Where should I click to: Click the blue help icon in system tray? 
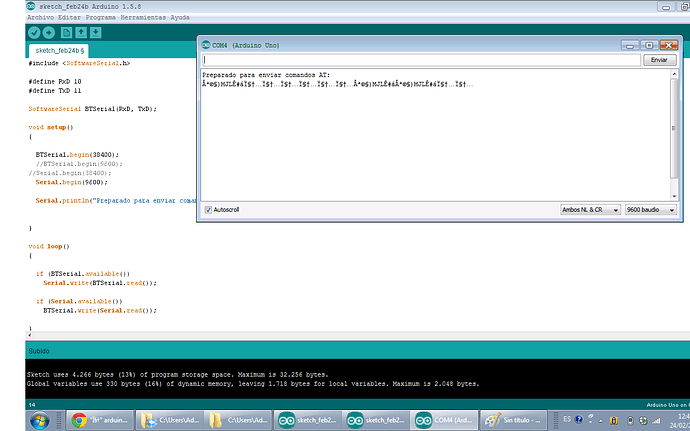[579, 419]
